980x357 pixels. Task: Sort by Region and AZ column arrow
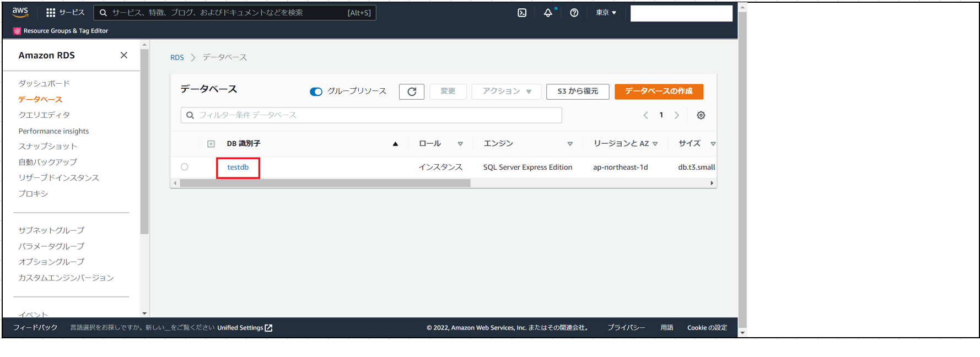(x=655, y=144)
